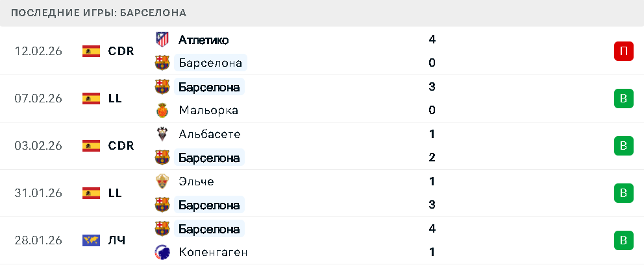Viewport: 644px width, 267px height.
Task: Click the Elche club crest icon
Action: (162, 181)
